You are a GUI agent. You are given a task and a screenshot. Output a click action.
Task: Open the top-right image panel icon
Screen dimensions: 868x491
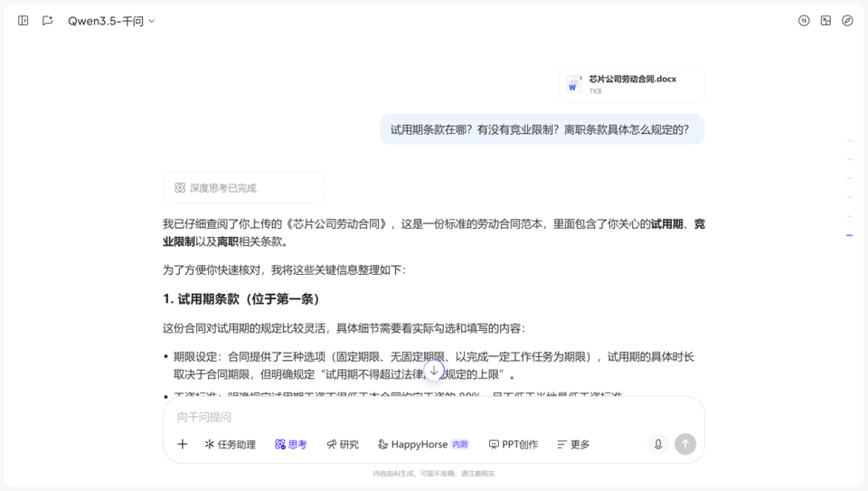826,21
